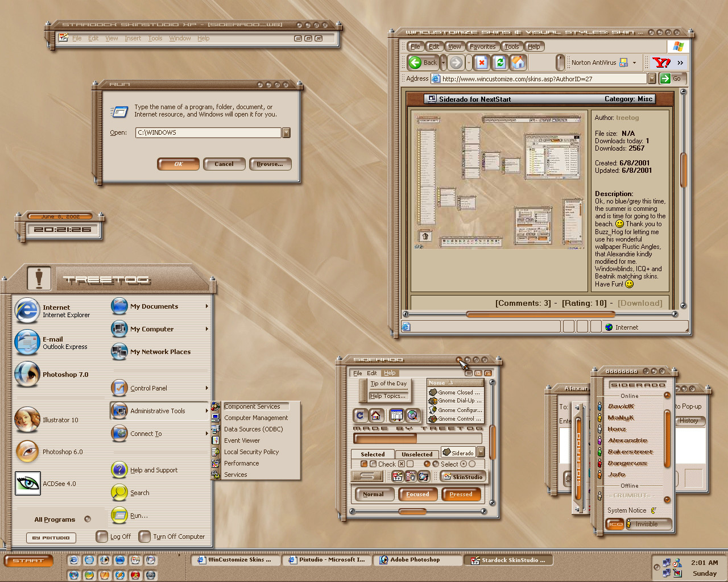Click the house icon in Siderado preview toolbar
This screenshot has height=582, width=728.
(x=375, y=415)
